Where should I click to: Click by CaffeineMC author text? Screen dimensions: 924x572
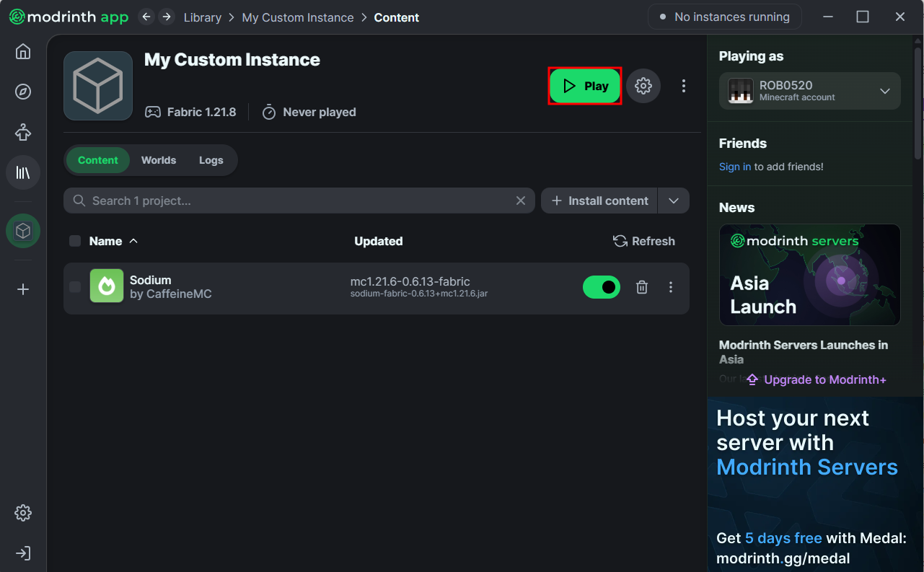click(x=171, y=294)
